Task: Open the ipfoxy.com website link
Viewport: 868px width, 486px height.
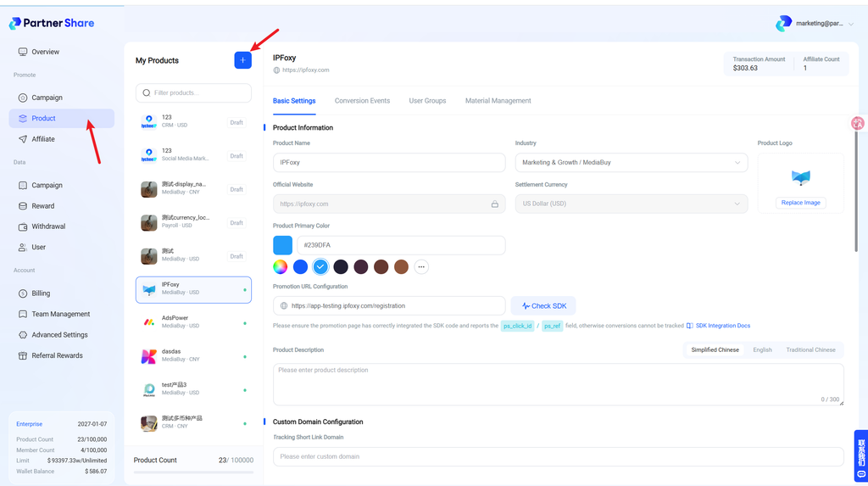Action: [305, 70]
